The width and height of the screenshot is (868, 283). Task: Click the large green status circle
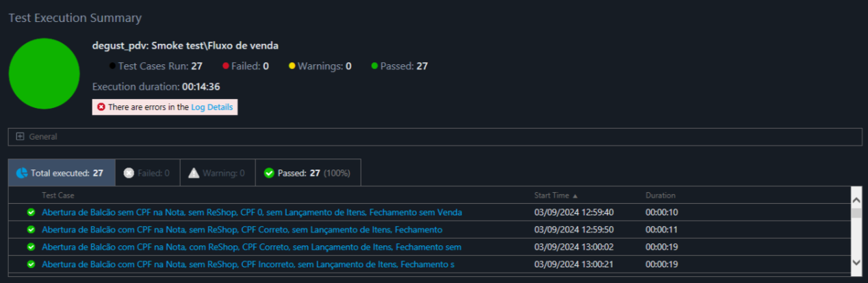pos(44,73)
